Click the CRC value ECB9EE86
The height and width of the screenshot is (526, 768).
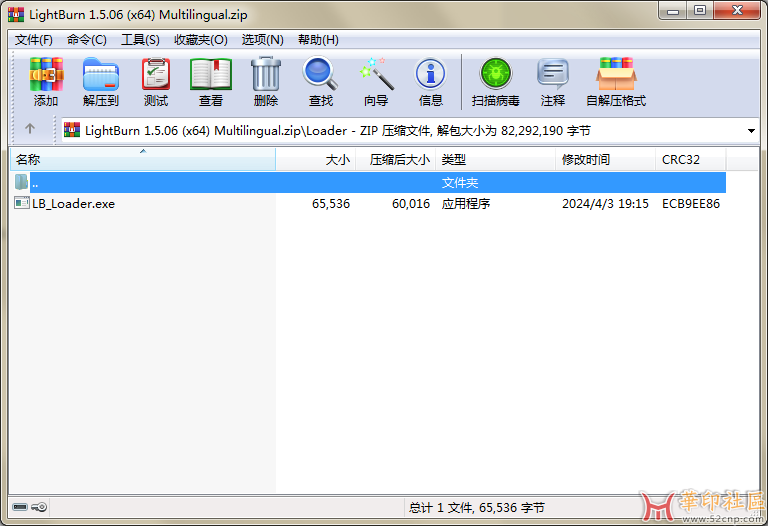pos(691,204)
